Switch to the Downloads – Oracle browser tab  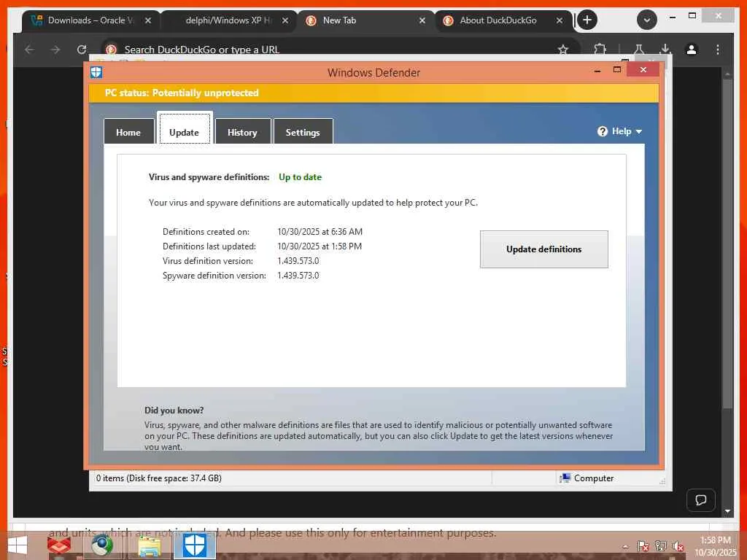90,20
